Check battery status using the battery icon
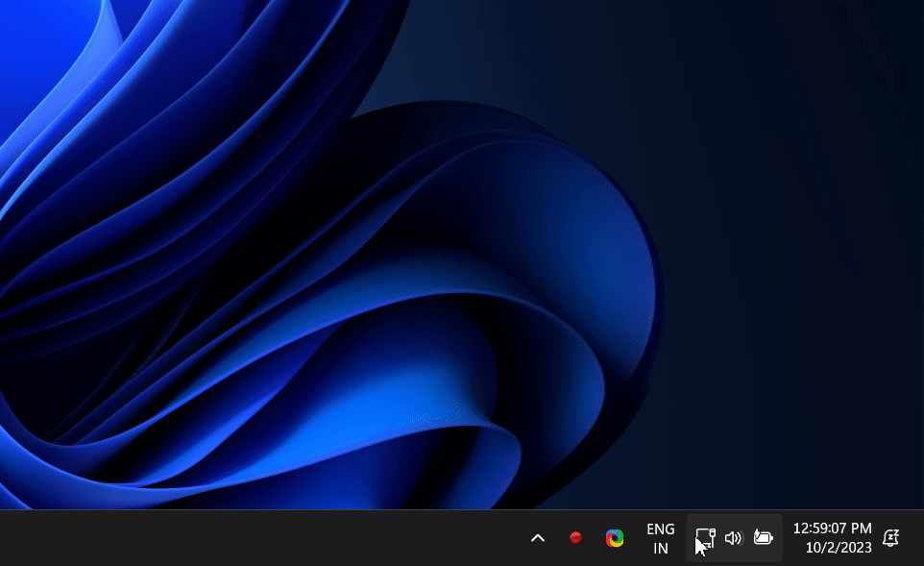 [763, 538]
